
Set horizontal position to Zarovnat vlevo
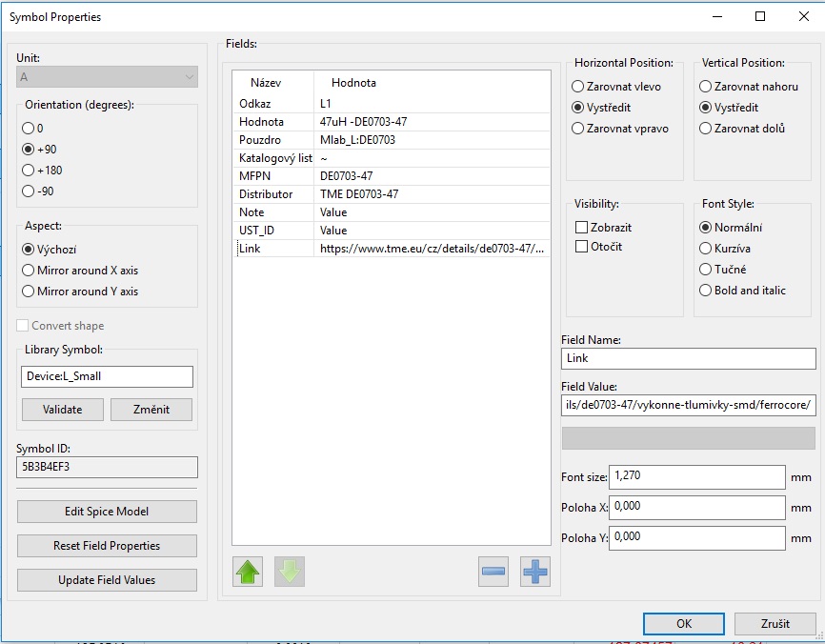pos(578,87)
